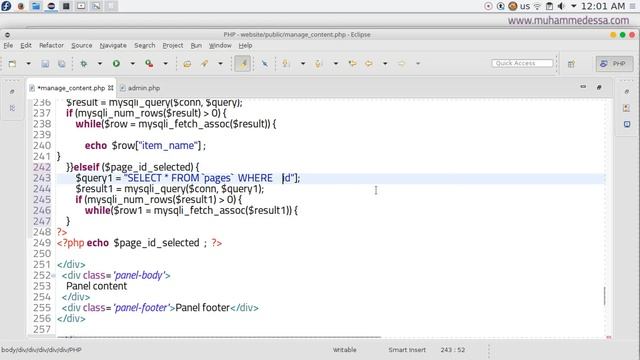Click the 'Panel content' text on line 253
The width and height of the screenshot is (640, 360).
[x=96, y=286]
